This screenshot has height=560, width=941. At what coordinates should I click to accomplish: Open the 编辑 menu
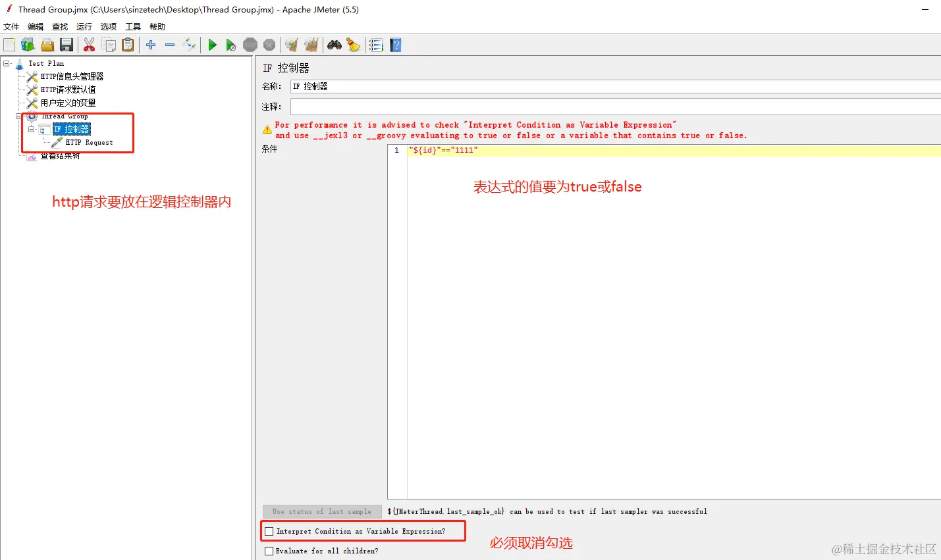(36, 27)
